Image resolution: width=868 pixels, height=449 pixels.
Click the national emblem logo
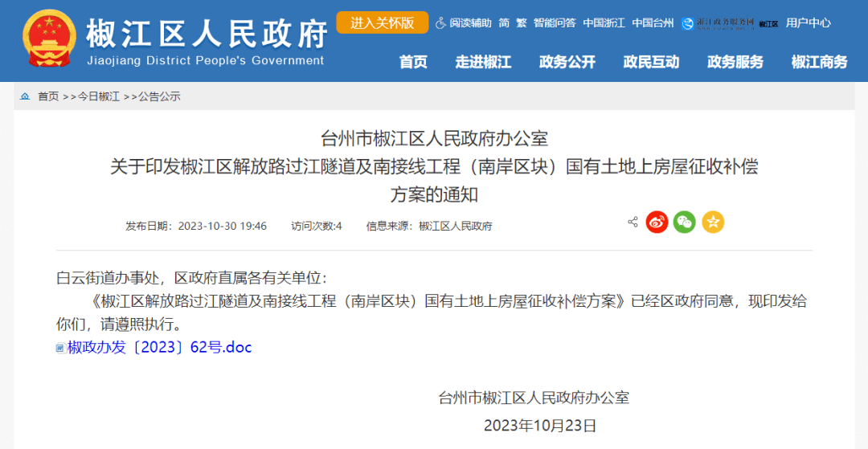click(x=49, y=39)
